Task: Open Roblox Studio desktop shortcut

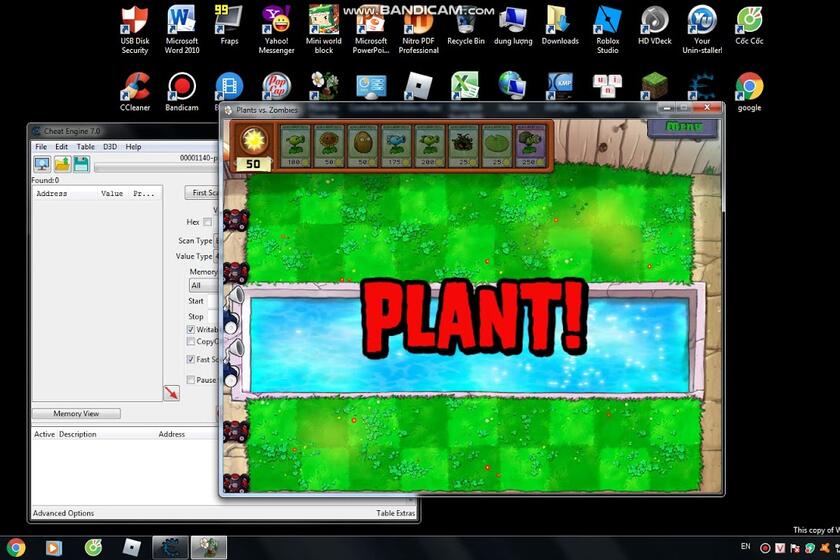Action: click(608, 29)
